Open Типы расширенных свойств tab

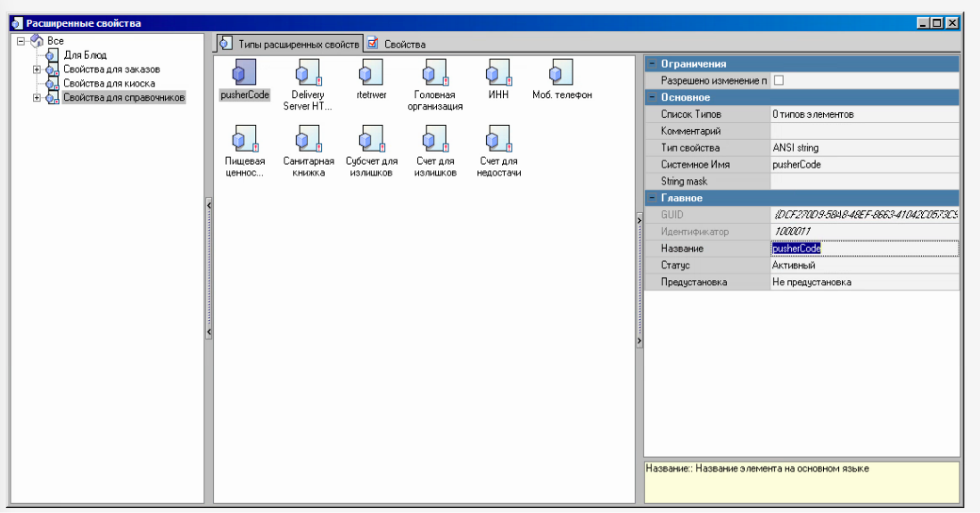[298, 45]
